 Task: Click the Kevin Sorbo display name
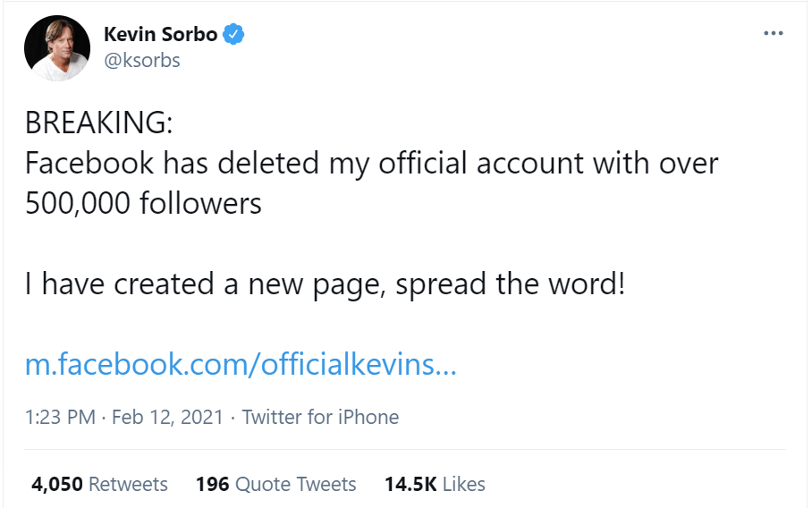[x=160, y=35]
